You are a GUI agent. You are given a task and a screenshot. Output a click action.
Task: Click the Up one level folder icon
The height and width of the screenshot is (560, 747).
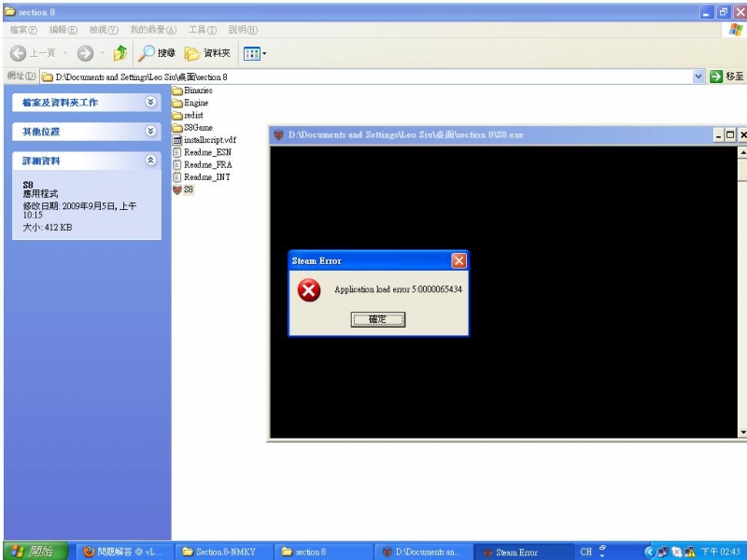pos(120,53)
